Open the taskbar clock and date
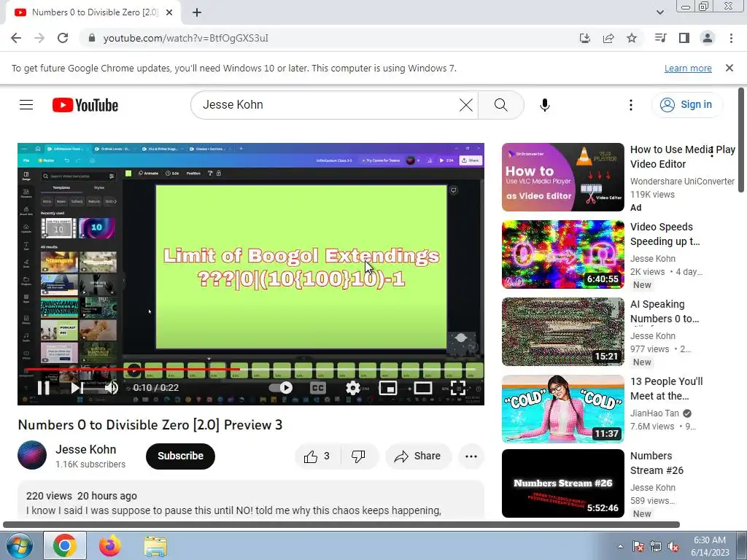 coord(710,546)
